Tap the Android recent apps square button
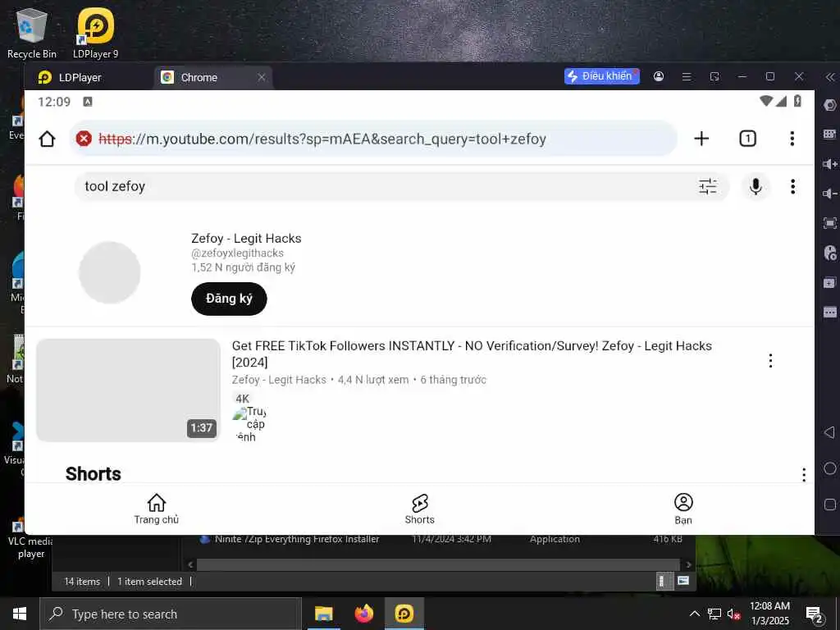The width and height of the screenshot is (840, 630). point(830,504)
